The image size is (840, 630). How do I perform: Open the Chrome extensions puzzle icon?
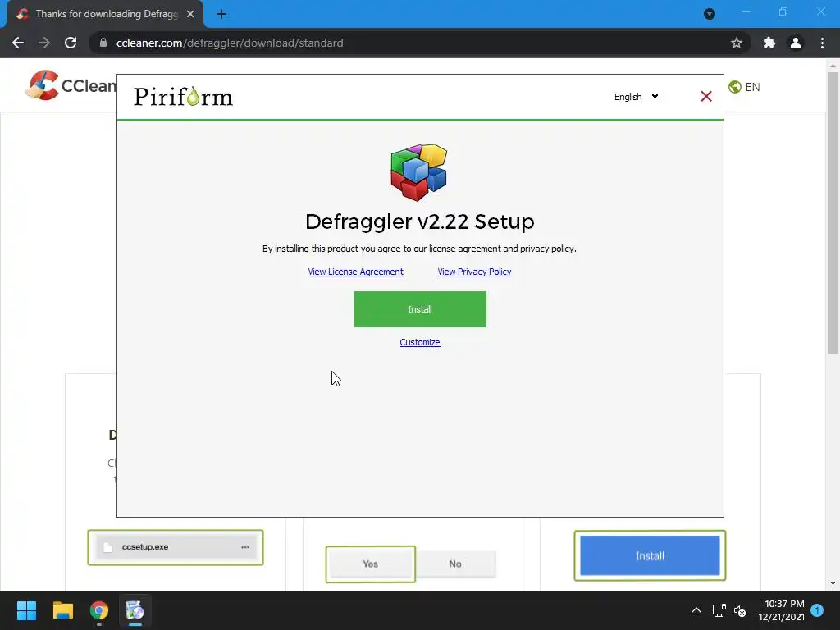(x=769, y=43)
